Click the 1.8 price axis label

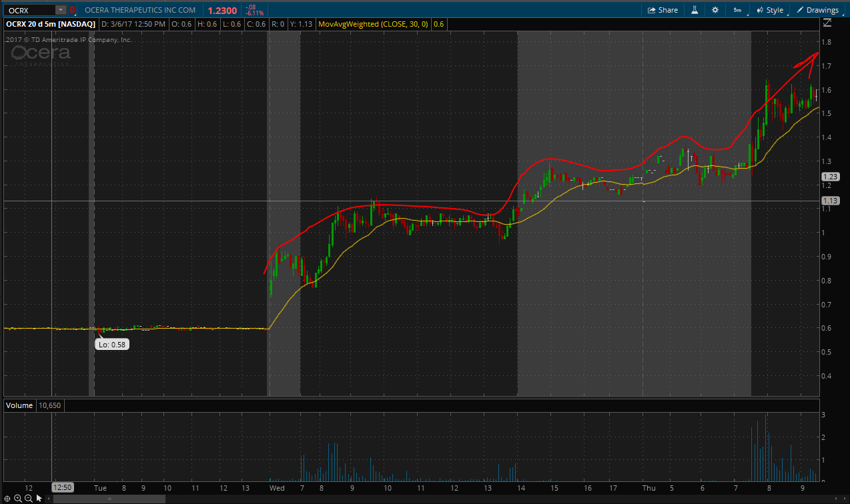826,42
